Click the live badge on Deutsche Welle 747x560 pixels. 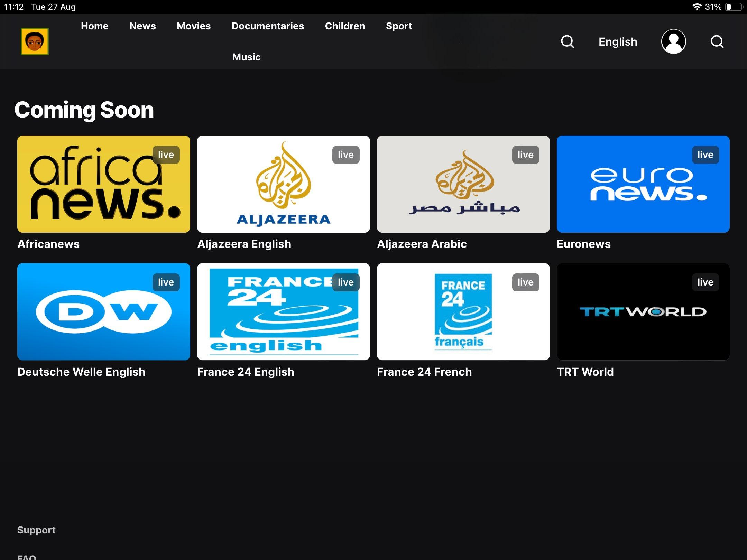click(x=166, y=282)
